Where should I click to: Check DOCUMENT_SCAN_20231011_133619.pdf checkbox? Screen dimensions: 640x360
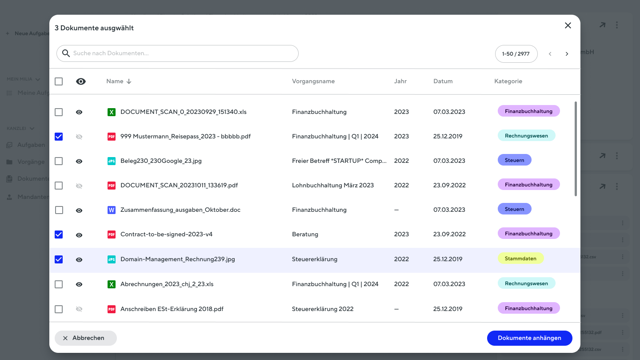pos(59,185)
